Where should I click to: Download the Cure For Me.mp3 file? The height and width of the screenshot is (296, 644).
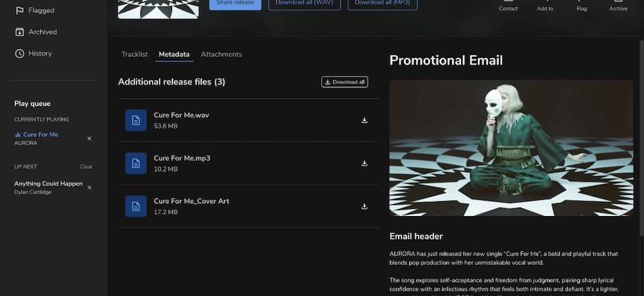pos(364,164)
